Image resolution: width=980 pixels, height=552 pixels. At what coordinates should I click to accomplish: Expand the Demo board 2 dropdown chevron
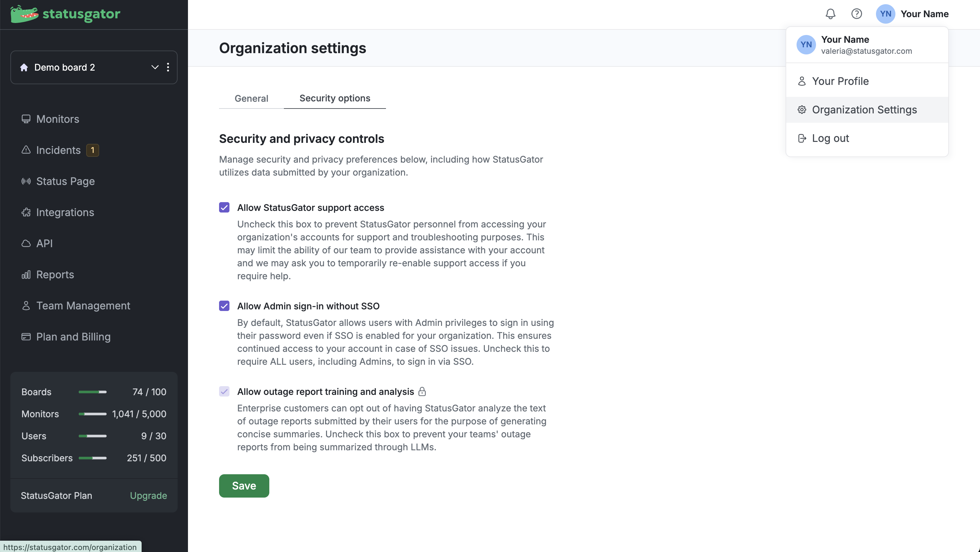coord(155,67)
